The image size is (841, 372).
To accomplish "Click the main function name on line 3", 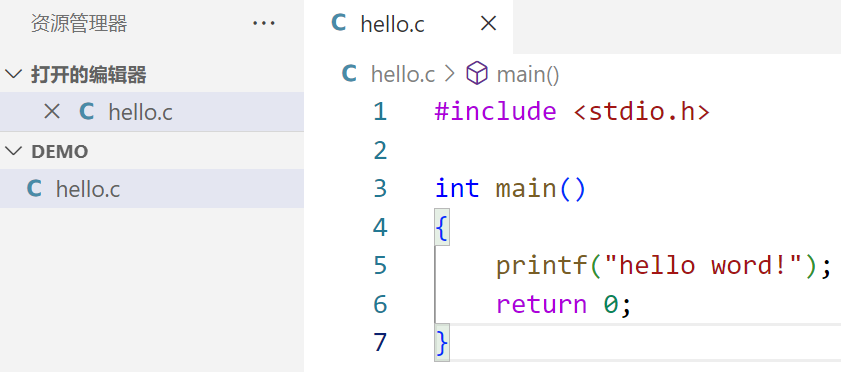I will (526, 189).
